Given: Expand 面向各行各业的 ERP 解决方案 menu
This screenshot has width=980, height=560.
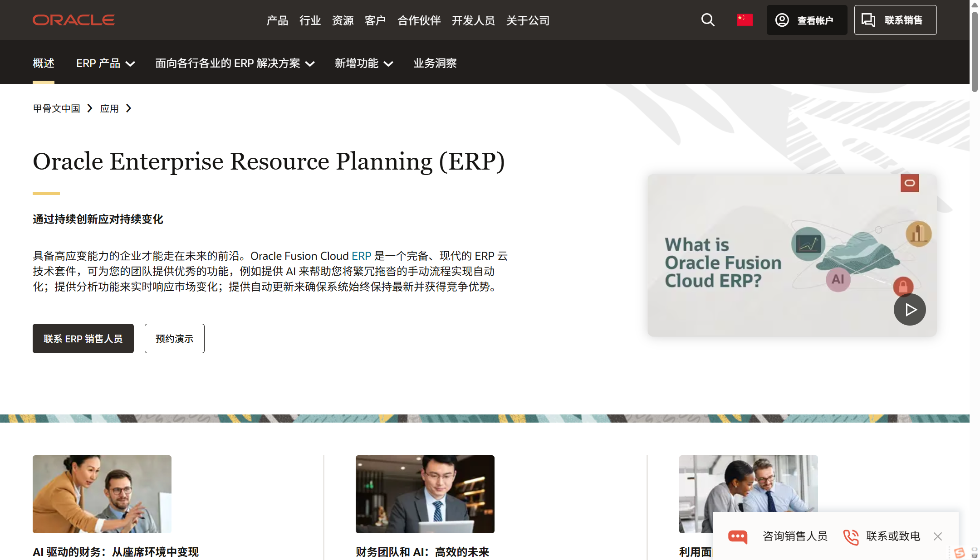Looking at the screenshot, I should (234, 63).
